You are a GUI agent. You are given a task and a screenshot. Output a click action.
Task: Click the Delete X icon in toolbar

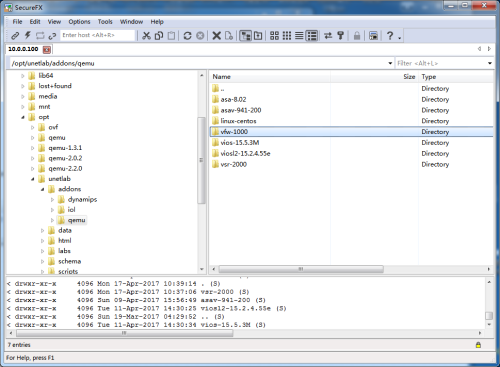(216, 35)
